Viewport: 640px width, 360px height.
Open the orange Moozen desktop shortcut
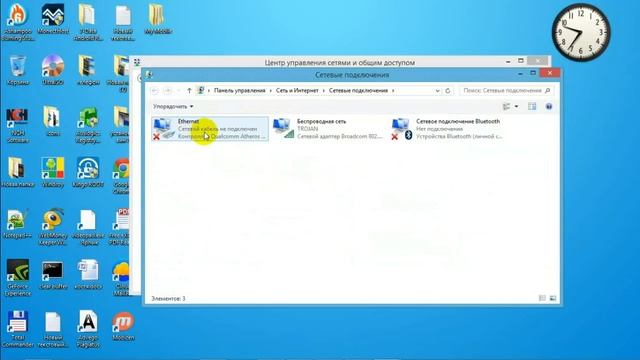pos(123,325)
